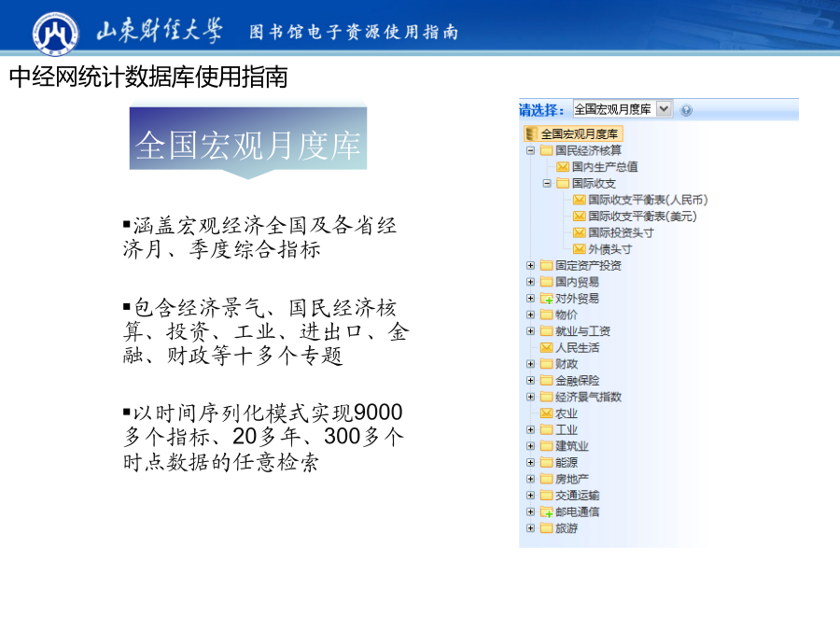The width and height of the screenshot is (840, 630).
Task: Select the 农业 label
Action: tap(567, 413)
